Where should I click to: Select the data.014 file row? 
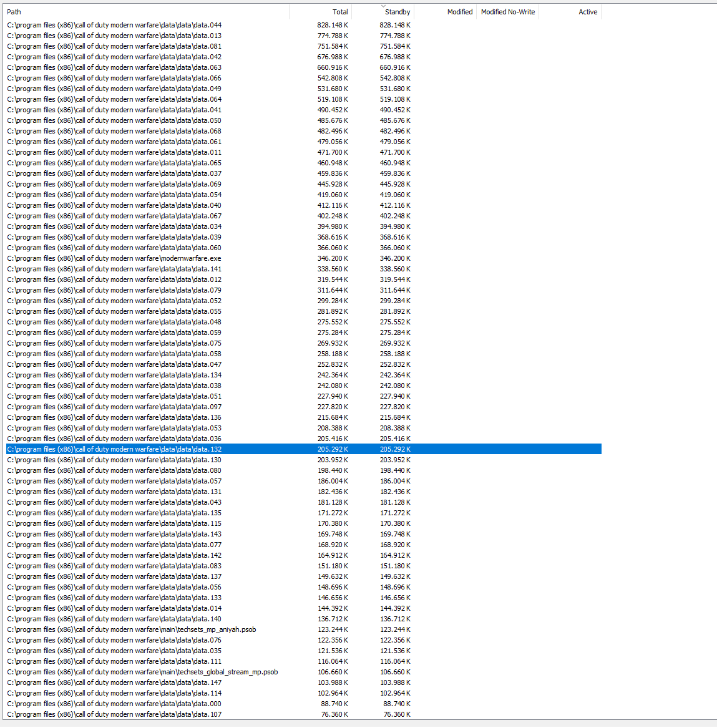(x=304, y=608)
